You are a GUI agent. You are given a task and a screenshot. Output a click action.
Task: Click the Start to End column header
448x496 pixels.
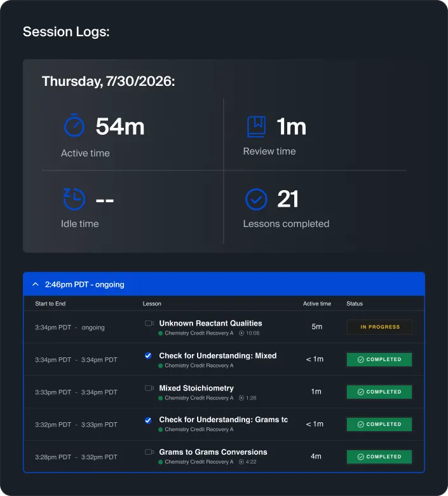pyautogui.click(x=50, y=304)
